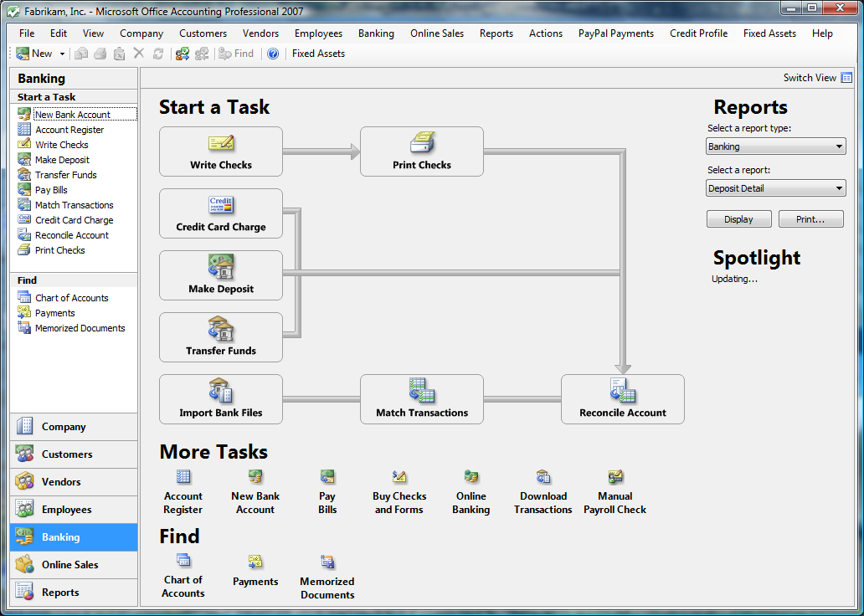The image size is (864, 616).
Task: Open the Reconcile Account flowchart task
Action: click(623, 399)
